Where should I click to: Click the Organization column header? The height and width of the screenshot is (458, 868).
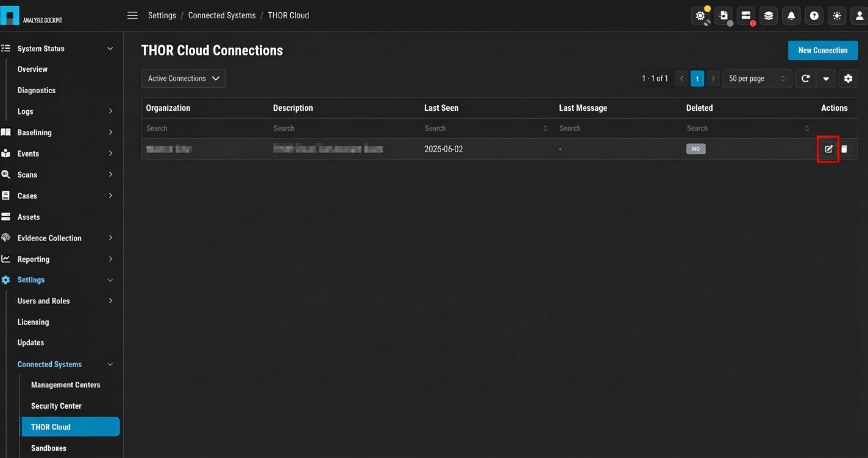(x=168, y=108)
